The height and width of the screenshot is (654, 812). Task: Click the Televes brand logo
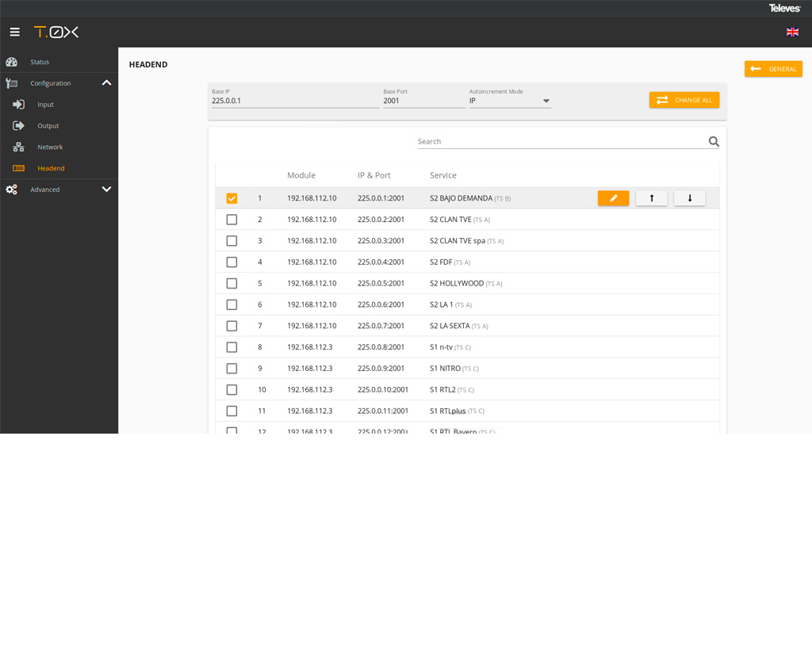[x=784, y=8]
